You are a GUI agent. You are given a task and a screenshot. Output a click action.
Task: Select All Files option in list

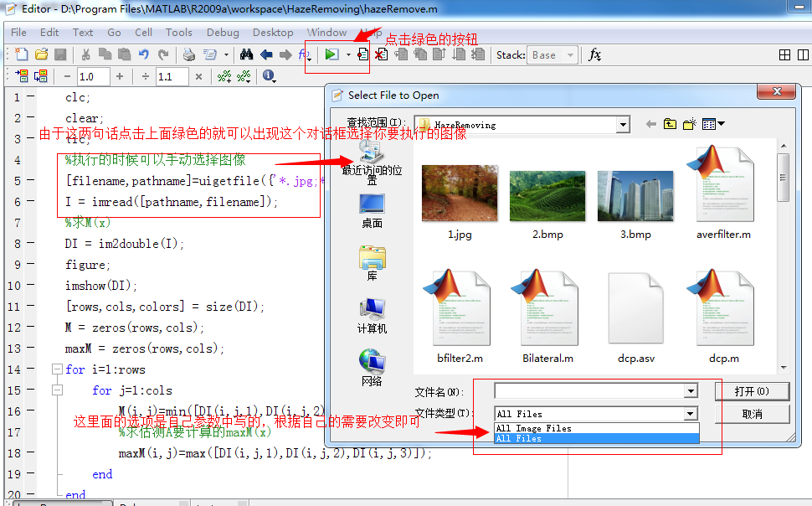[597, 438]
